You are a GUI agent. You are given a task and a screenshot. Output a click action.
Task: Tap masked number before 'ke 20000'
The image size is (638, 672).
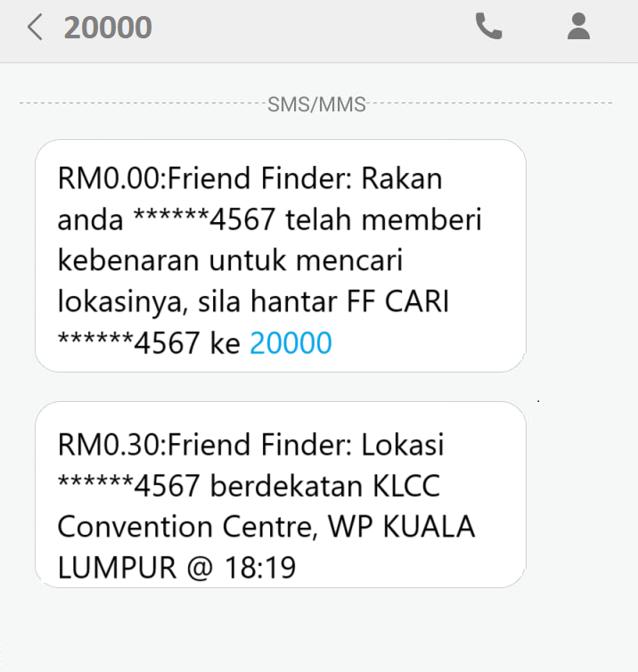(x=131, y=343)
